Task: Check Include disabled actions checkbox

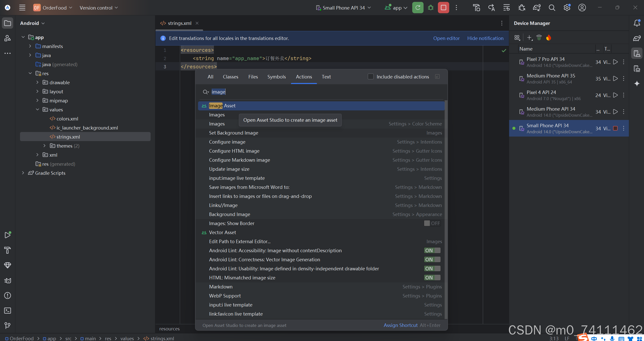Action: pos(370,76)
